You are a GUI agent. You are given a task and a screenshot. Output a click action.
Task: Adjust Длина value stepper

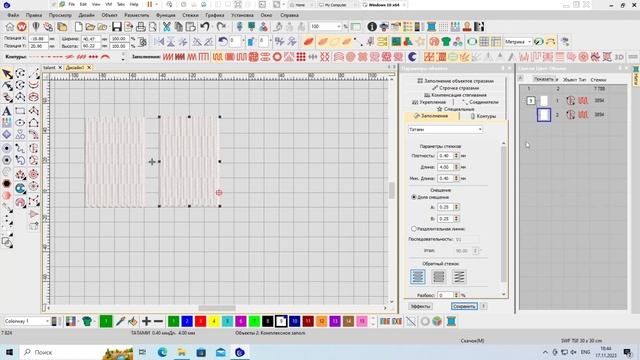pyautogui.click(x=456, y=167)
